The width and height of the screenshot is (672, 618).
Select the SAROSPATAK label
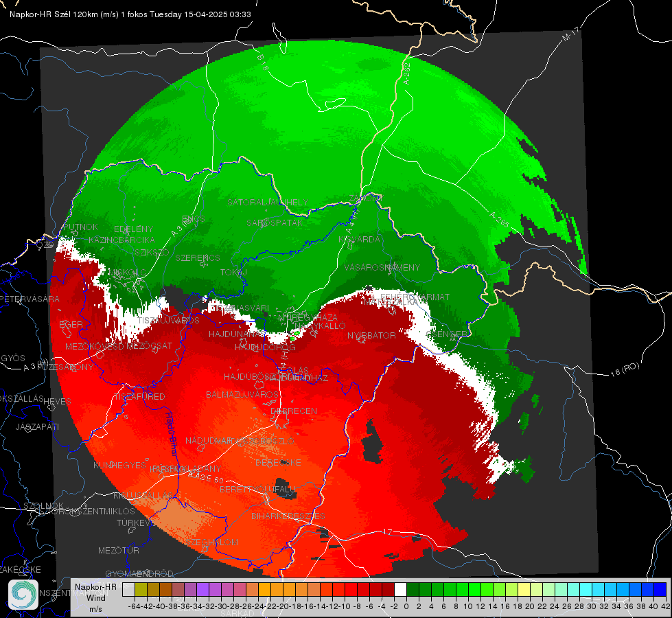[x=275, y=222]
